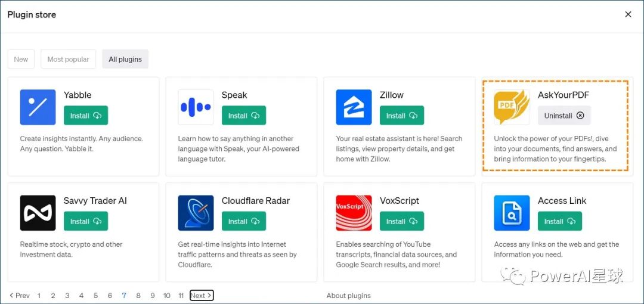
Task: Click the Access Link plugin title
Action: (562, 200)
